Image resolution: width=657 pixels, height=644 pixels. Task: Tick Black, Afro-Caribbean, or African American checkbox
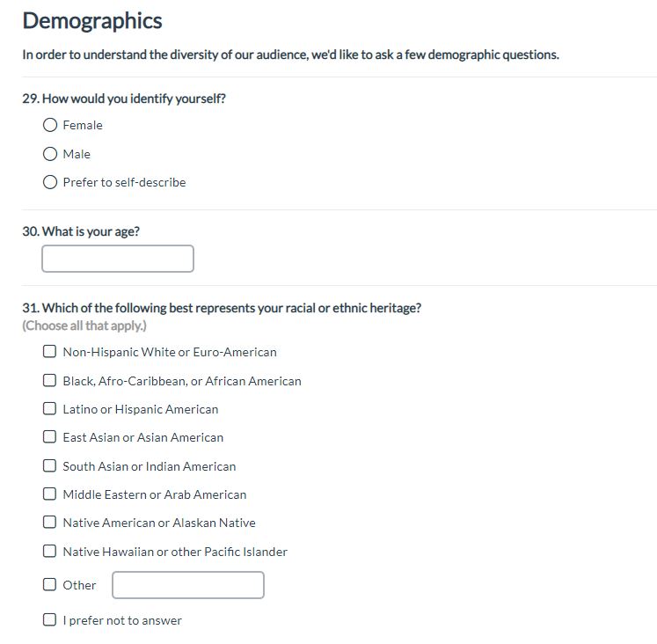tap(50, 381)
